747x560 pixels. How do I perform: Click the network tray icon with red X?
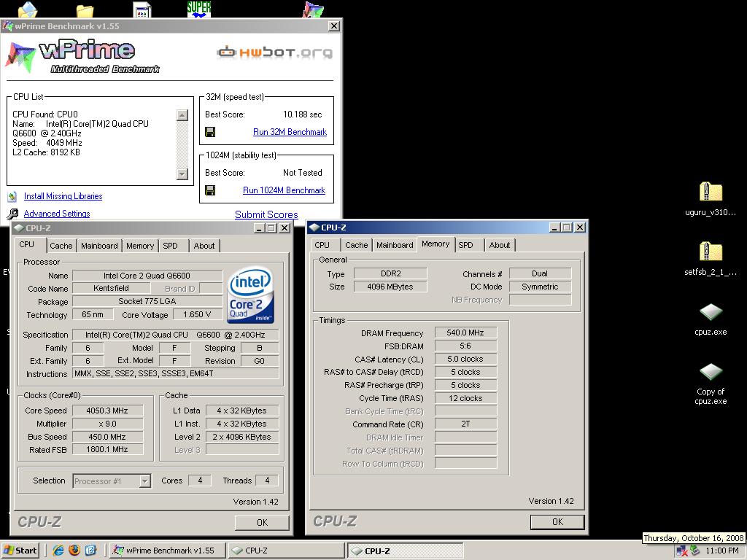click(682, 551)
